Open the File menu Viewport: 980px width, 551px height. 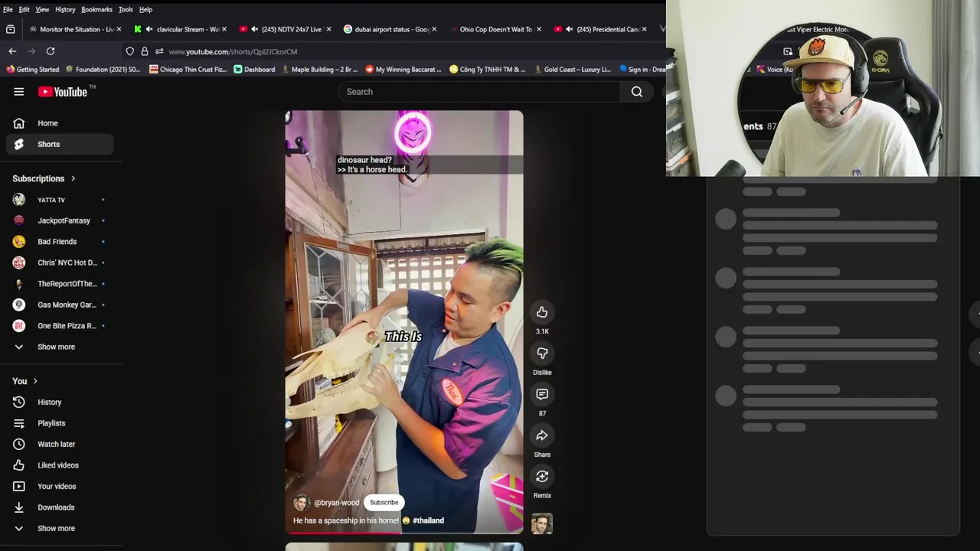click(x=8, y=9)
